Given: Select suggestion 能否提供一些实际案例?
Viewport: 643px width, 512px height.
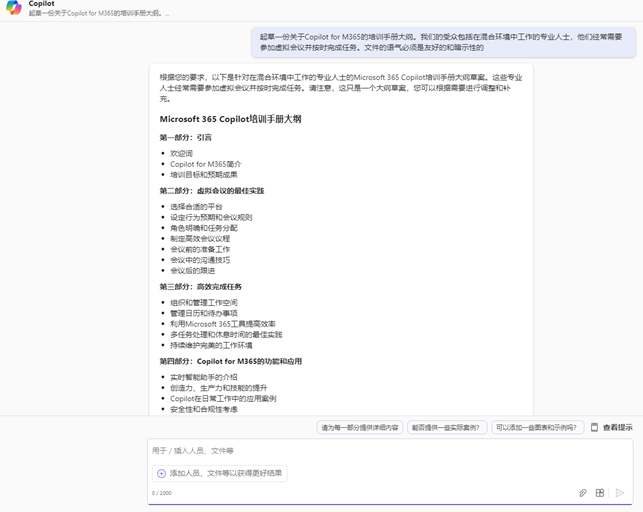Looking at the screenshot, I should click(x=446, y=427).
